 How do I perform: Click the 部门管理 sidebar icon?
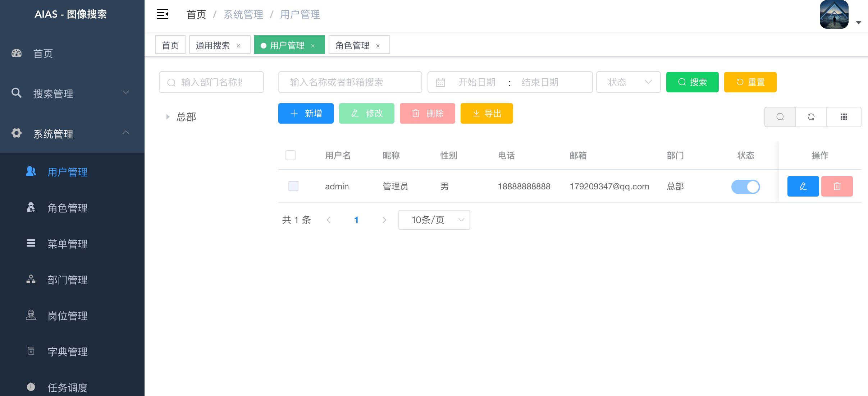pos(31,280)
